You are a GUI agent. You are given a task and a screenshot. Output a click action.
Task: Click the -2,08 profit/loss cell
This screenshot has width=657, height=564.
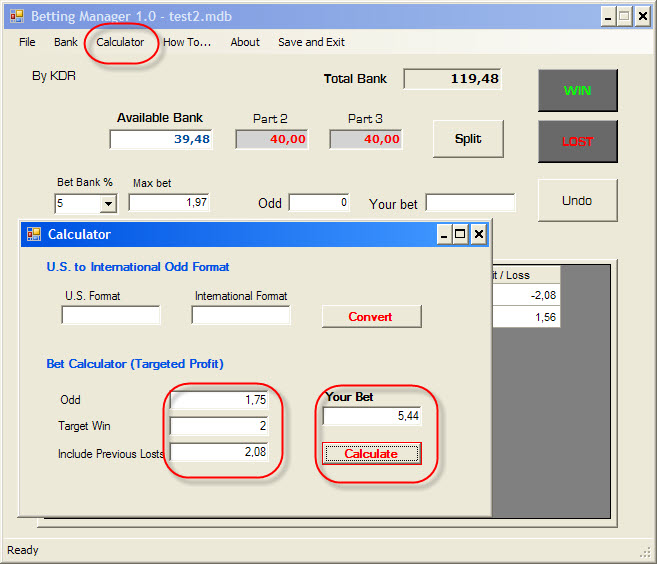pyautogui.click(x=526, y=295)
